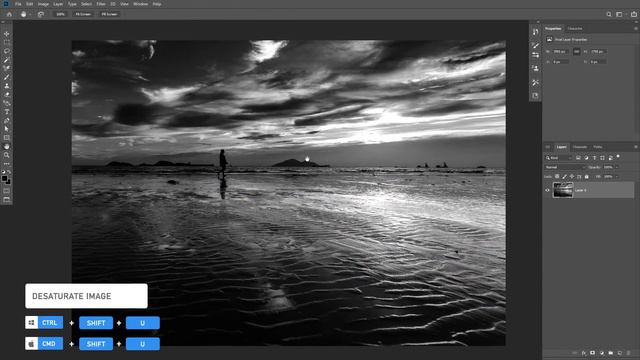Open the Properties panel flyout menu

point(636,29)
